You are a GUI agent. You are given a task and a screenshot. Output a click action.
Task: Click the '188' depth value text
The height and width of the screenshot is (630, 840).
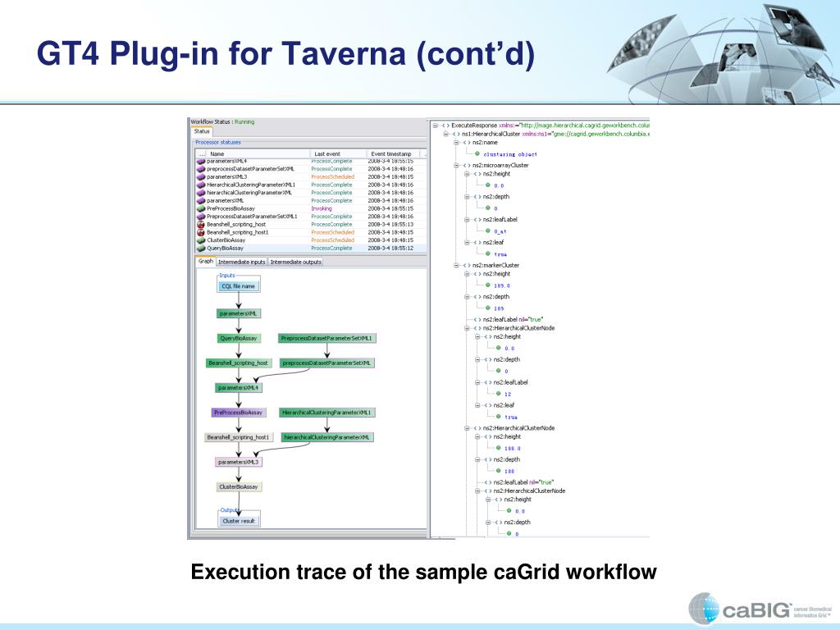click(509, 472)
